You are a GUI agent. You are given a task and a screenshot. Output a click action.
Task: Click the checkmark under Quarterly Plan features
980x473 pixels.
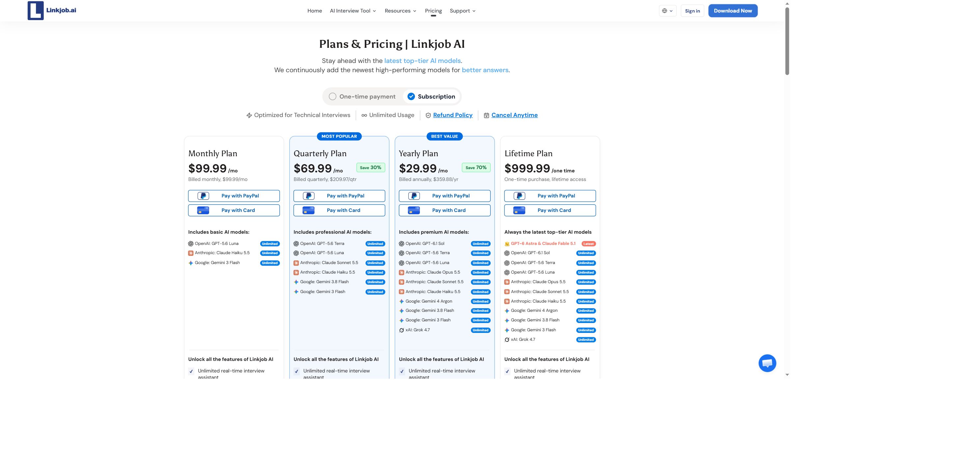point(297,371)
